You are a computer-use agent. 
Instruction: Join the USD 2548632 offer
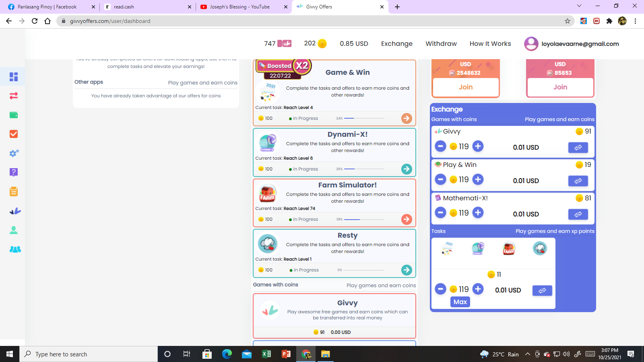466,87
